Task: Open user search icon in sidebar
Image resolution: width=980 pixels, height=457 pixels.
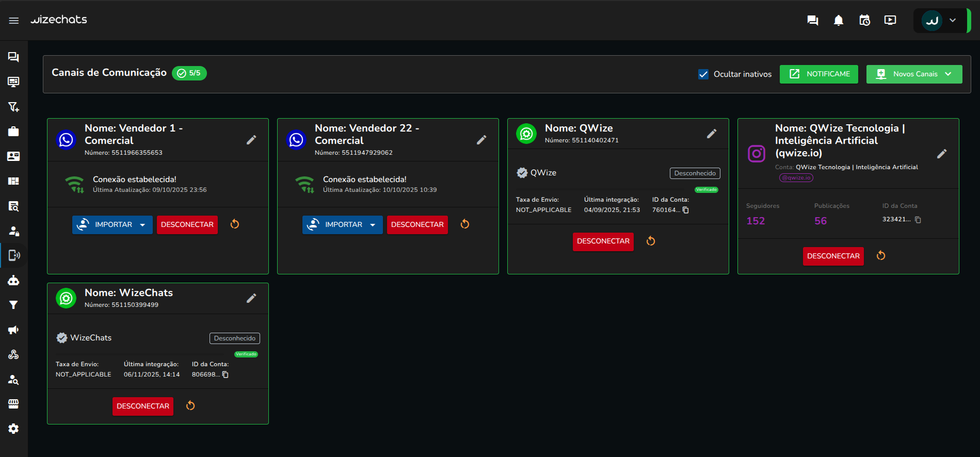Action: (14, 379)
